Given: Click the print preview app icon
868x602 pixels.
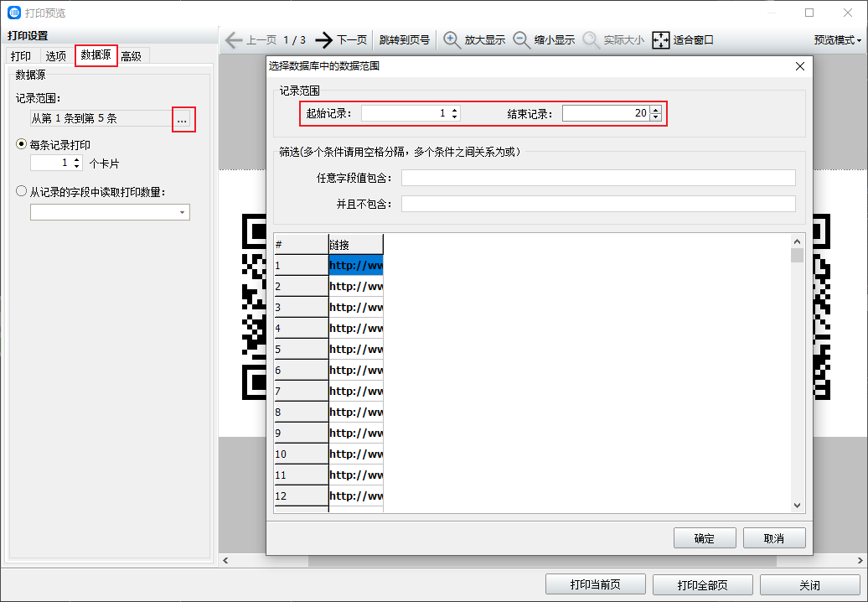Looking at the screenshot, I should tap(14, 13).
